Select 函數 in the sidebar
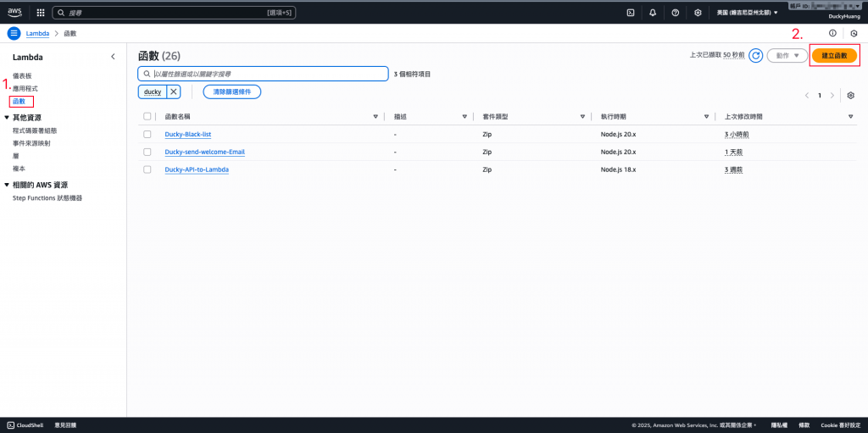 click(19, 102)
